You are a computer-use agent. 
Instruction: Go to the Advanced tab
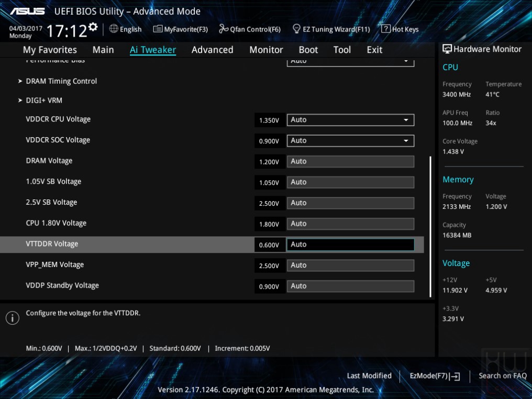click(x=213, y=50)
